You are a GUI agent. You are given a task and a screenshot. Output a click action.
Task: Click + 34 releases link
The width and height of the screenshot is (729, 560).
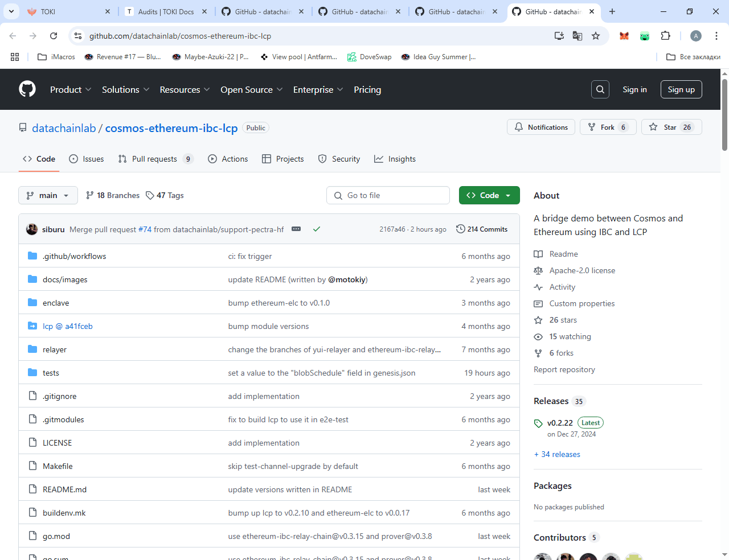(557, 454)
